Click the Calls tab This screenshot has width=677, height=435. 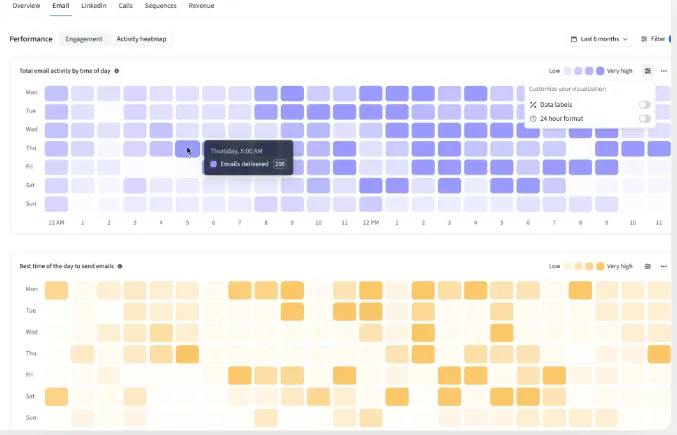click(x=125, y=6)
